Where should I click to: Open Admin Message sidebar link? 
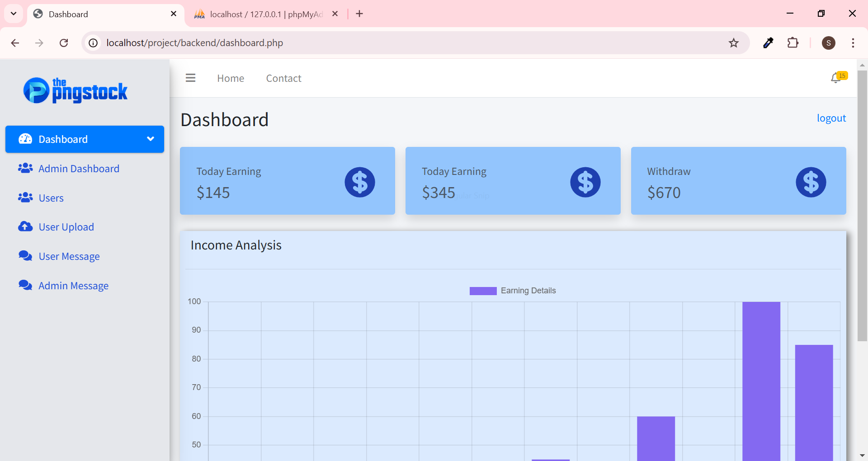[x=74, y=286]
